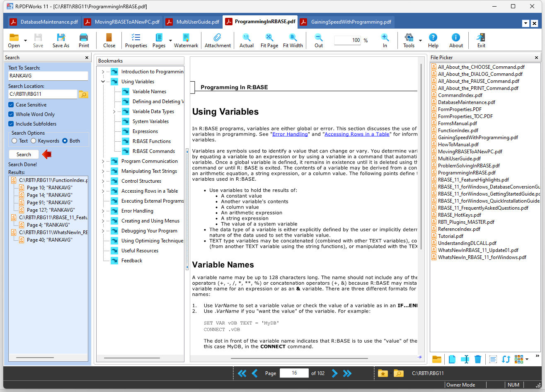Click the open document tabs list dropdown arrow
Screen dimensions: 545x392
pos(526,24)
